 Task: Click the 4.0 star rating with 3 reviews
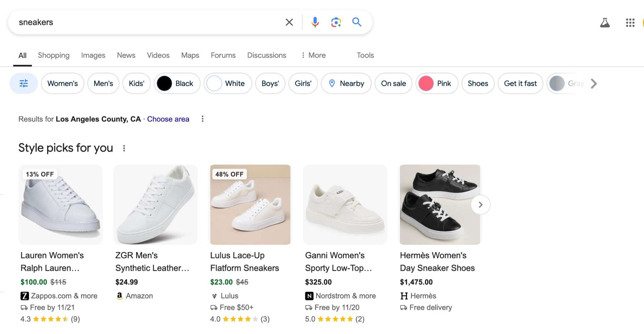[240, 319]
